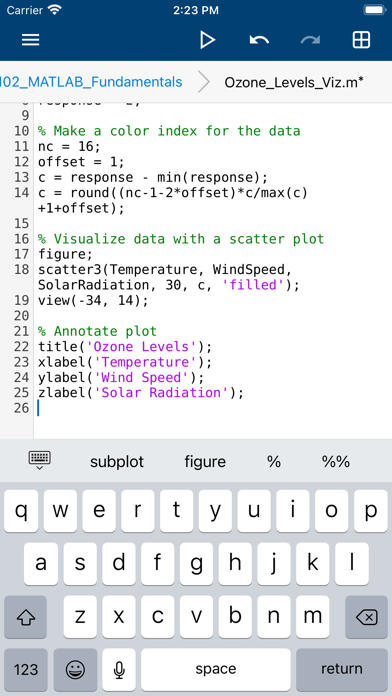Open the hamburger navigation menu
Screen dimensions: 392x696
tap(31, 40)
